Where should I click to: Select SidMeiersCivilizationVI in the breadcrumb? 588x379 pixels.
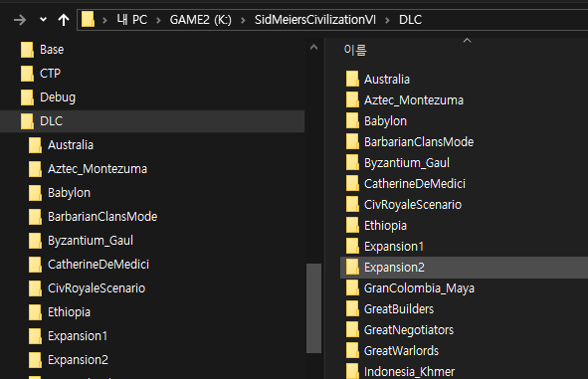coord(315,20)
